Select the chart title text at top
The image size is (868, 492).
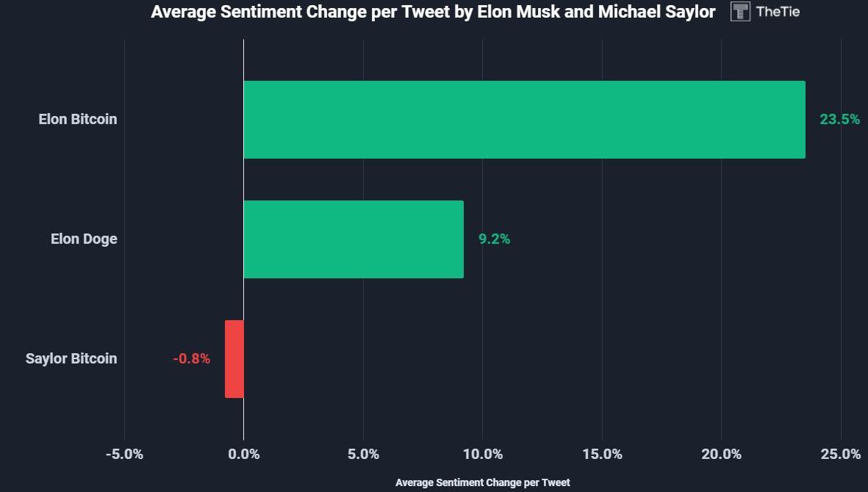point(433,12)
